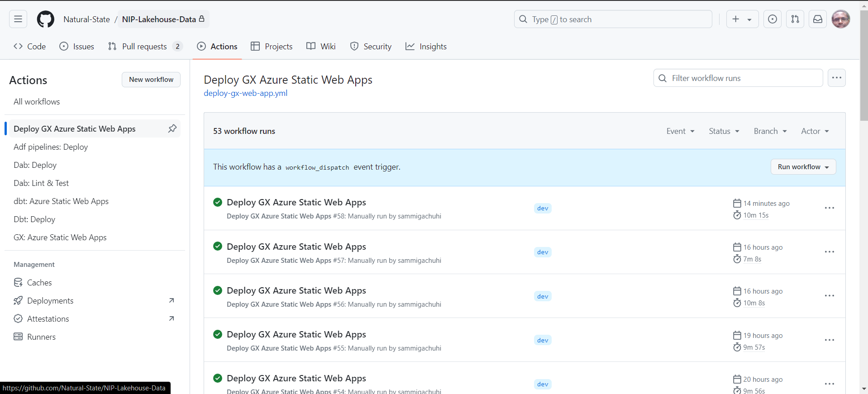Click success check icon of run #57
The height and width of the screenshot is (394, 868).
pyautogui.click(x=218, y=246)
